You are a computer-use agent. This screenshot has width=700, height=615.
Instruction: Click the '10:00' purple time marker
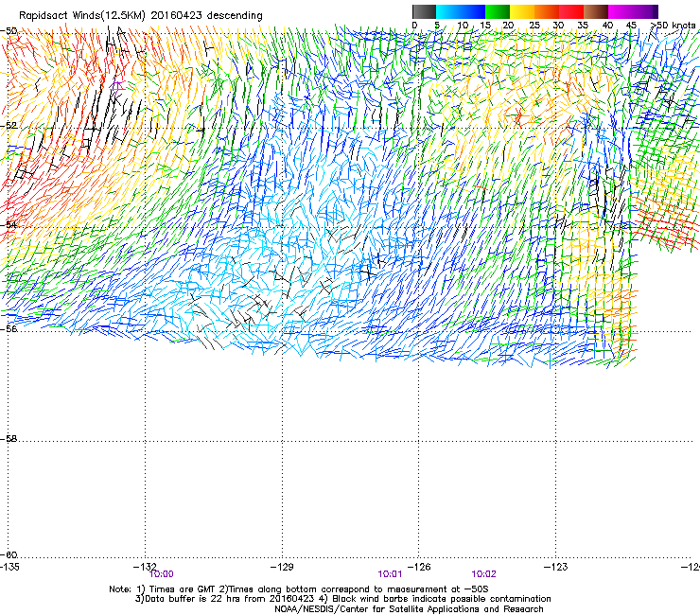pyautogui.click(x=162, y=574)
